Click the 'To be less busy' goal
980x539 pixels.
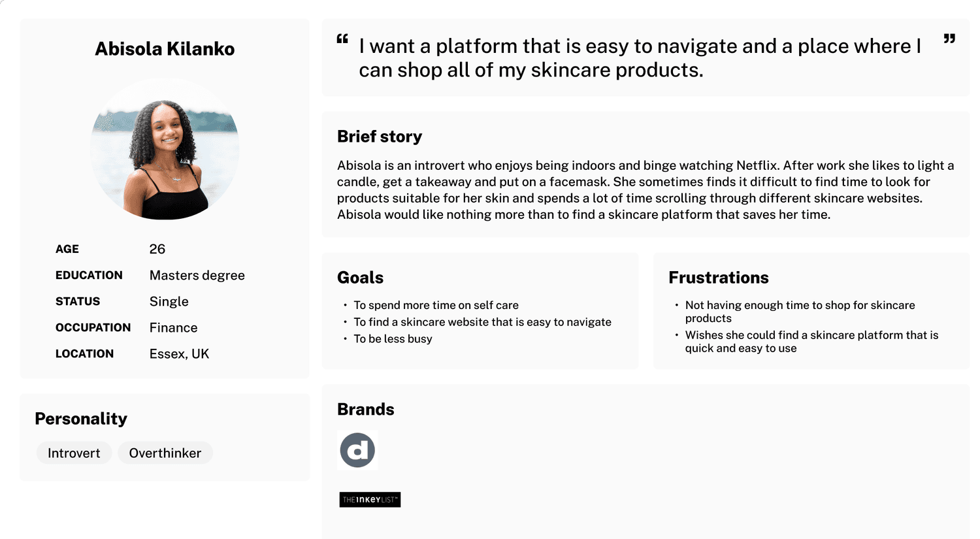(x=393, y=338)
